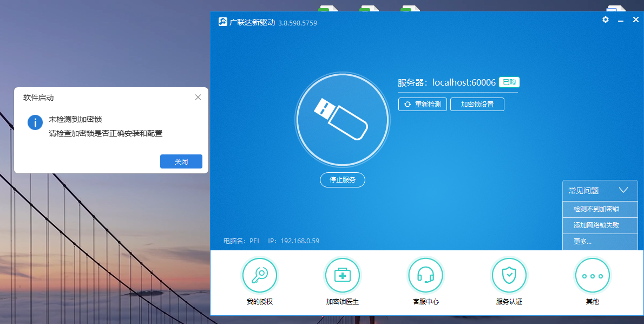Open 添加网络锁失败 FAQ entry

[x=600, y=225]
